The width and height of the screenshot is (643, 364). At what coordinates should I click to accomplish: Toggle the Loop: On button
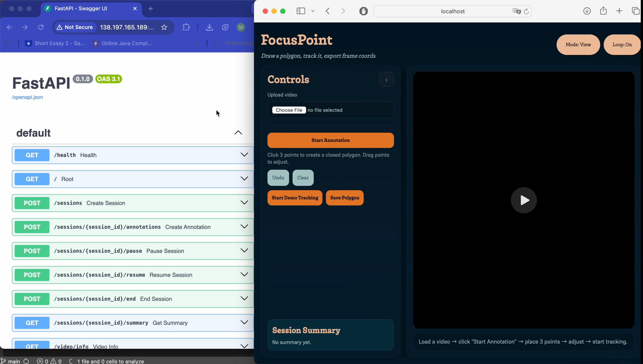coord(622,45)
